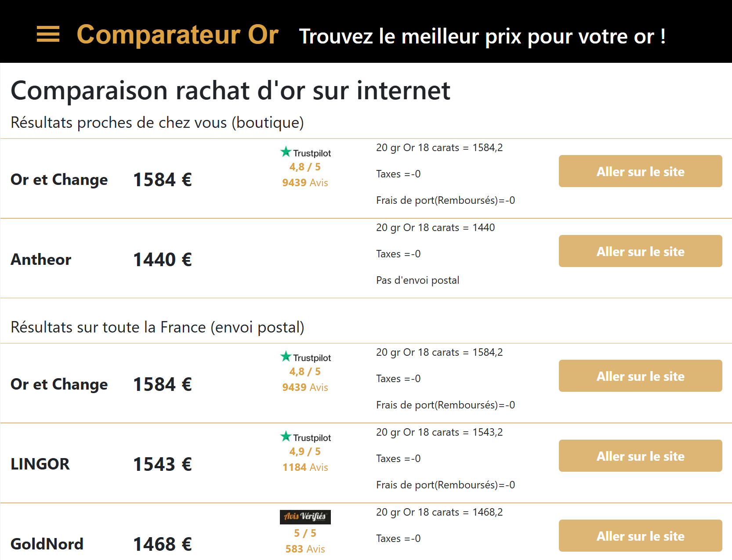Open the hamburger menu icon
The image size is (732, 560).
point(48,34)
